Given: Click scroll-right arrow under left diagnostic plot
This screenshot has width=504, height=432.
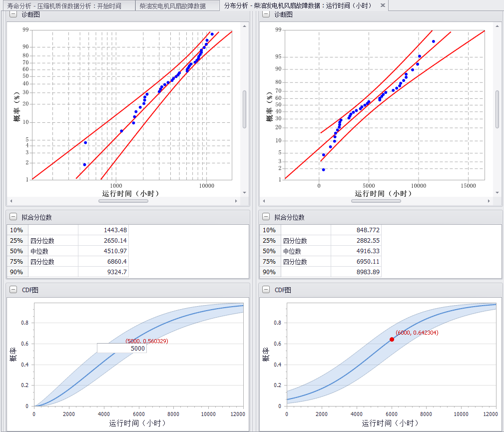Looking at the screenshot, I should point(236,201).
